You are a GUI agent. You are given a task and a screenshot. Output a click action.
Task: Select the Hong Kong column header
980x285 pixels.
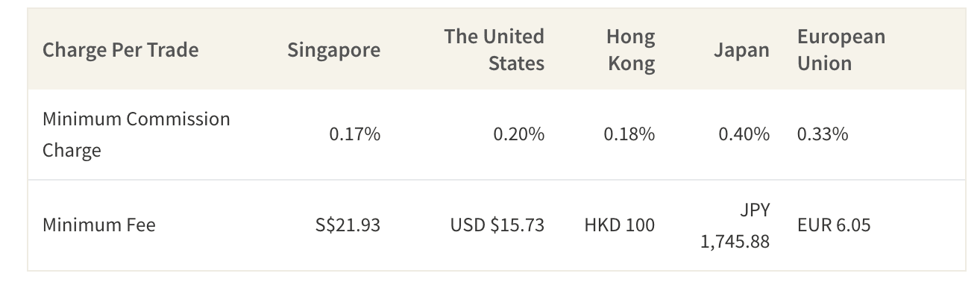pos(630,50)
